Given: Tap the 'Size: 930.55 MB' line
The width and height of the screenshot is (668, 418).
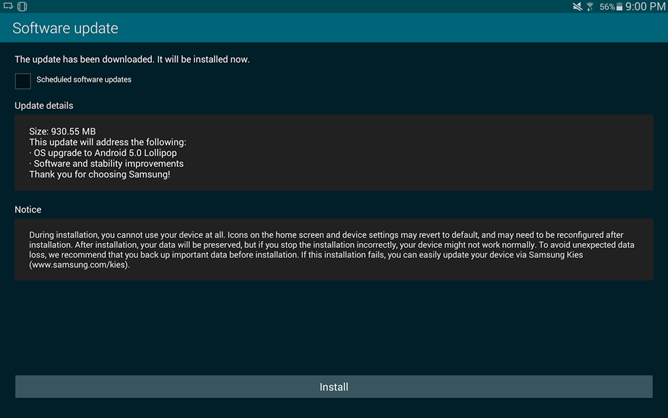Looking at the screenshot, I should coord(63,131).
